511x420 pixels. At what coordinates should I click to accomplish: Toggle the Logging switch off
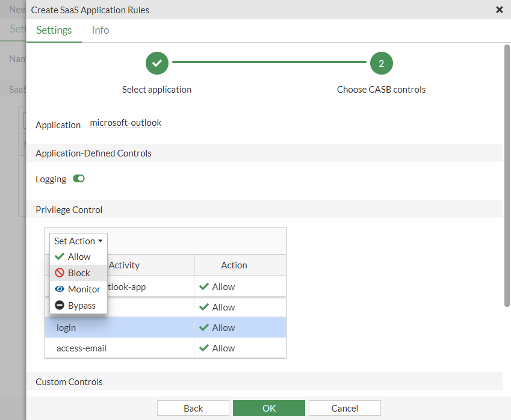coord(79,179)
